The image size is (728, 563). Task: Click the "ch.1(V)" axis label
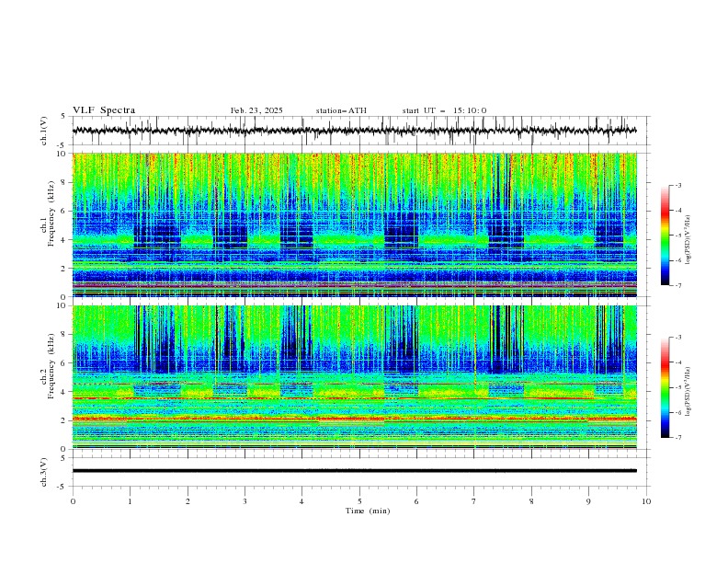coord(44,131)
